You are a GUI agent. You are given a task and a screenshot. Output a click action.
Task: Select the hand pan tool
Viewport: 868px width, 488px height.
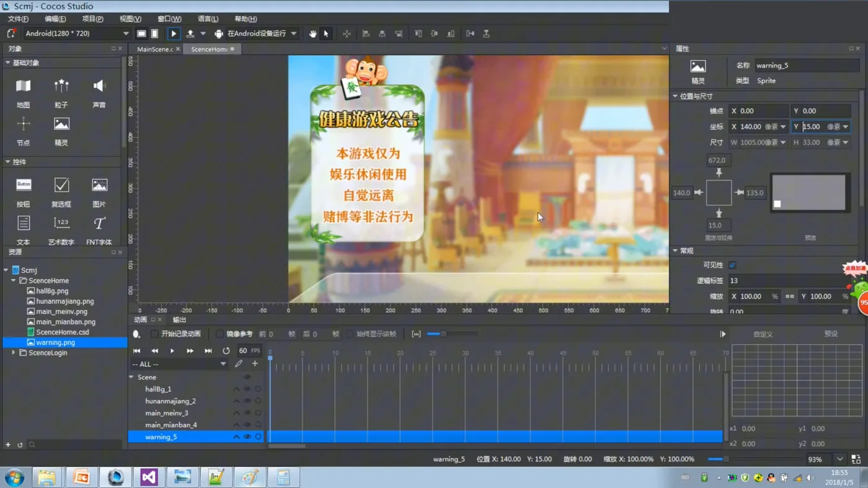312,33
